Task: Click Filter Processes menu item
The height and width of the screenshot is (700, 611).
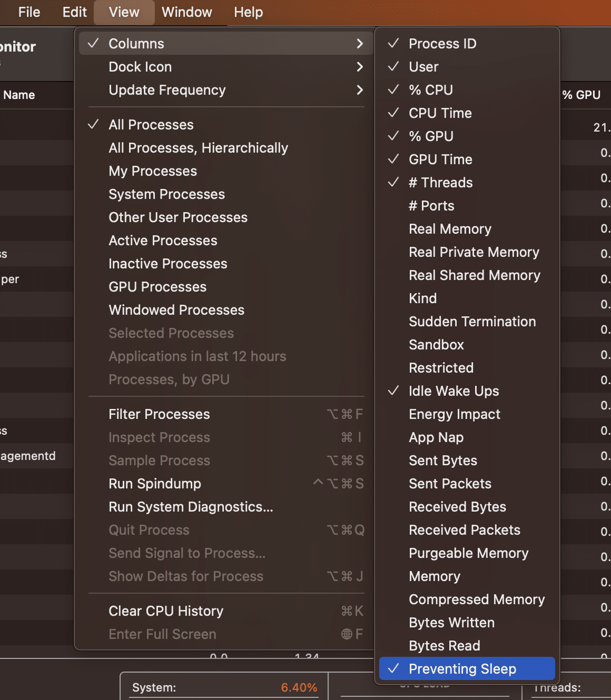Action: (x=226, y=414)
